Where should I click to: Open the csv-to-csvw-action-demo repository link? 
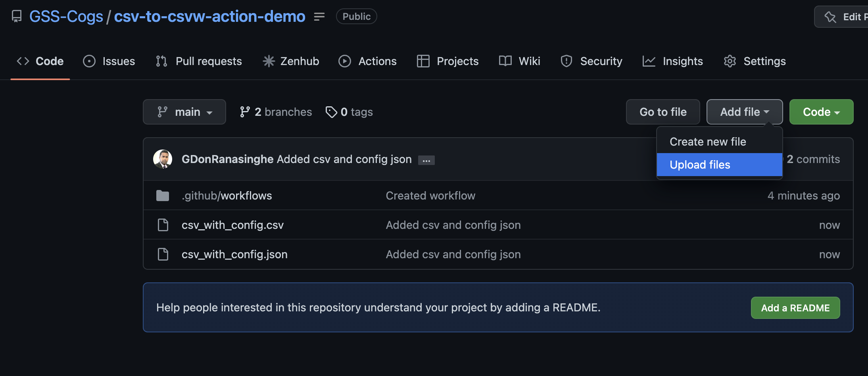(209, 16)
